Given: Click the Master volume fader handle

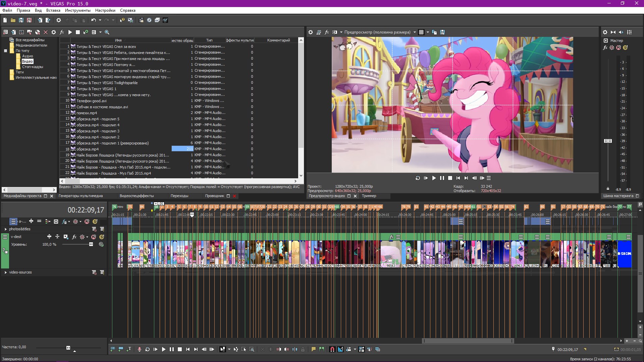Looking at the screenshot, I should pyautogui.click(x=608, y=141).
